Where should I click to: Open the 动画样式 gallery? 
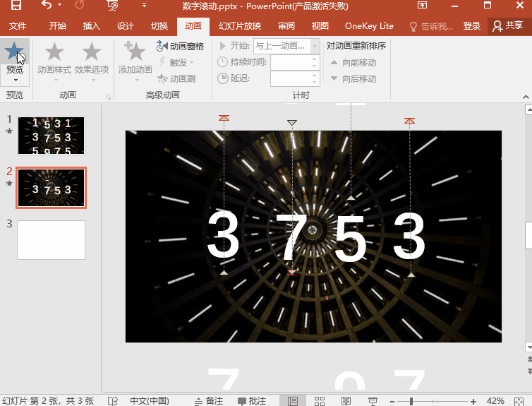(54, 61)
